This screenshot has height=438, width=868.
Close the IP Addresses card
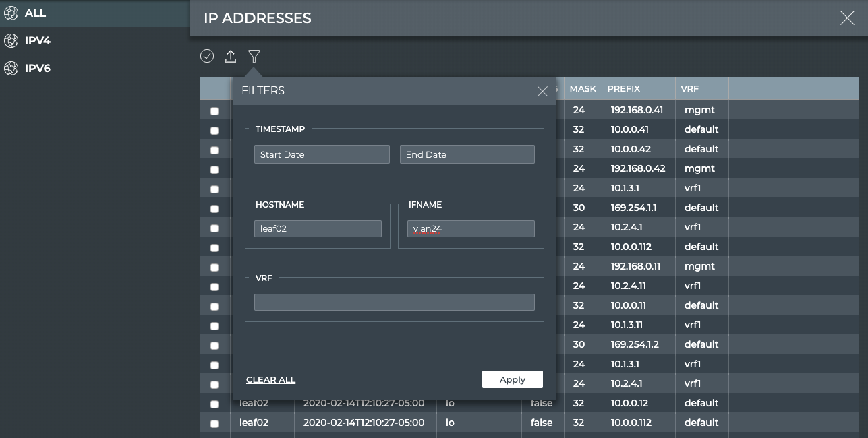coord(847,18)
